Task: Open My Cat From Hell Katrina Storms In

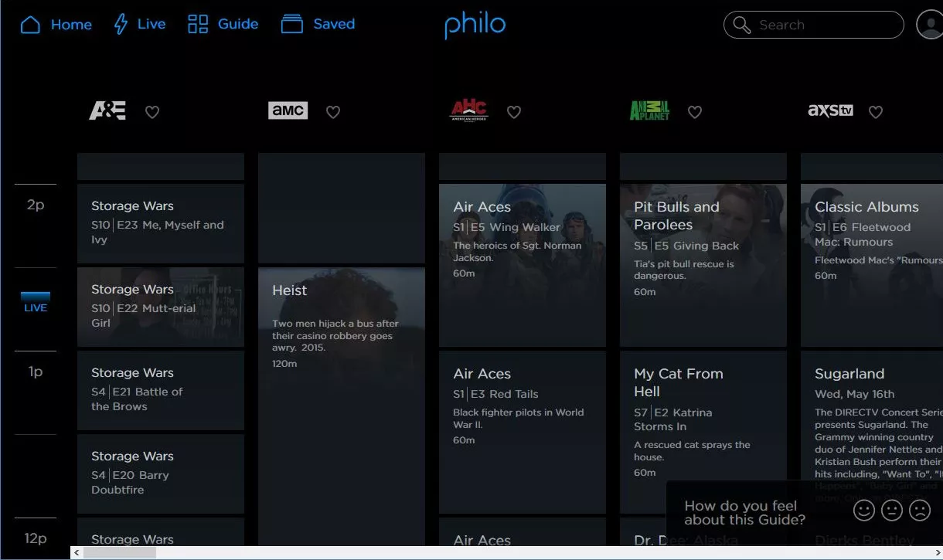Action: pyautogui.click(x=703, y=432)
